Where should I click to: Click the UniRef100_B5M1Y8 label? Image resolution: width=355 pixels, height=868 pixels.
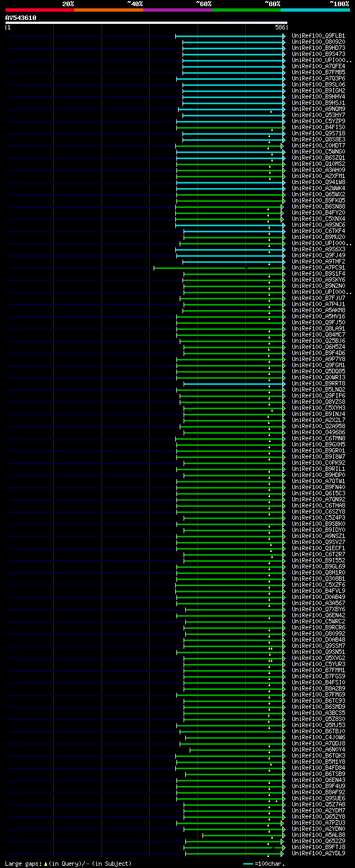(318, 762)
